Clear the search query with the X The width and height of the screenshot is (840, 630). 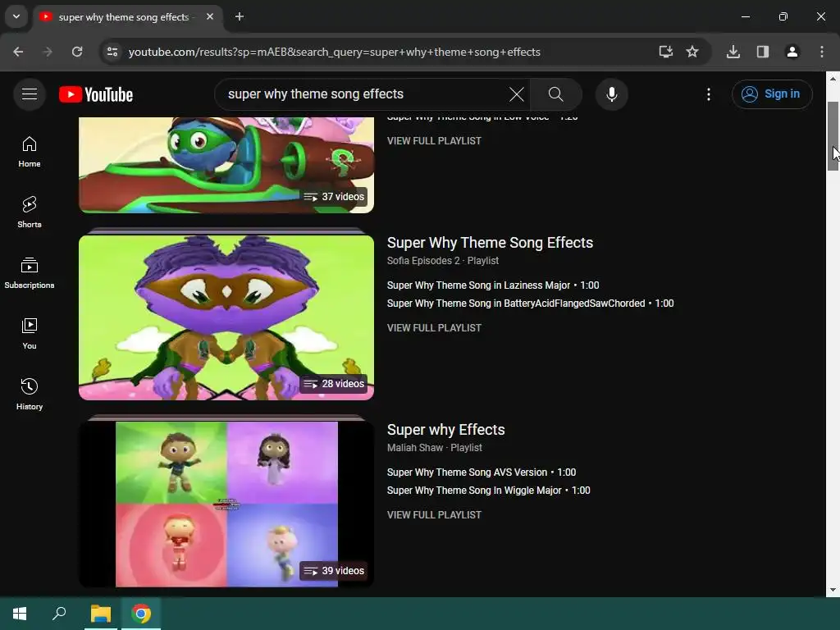pyautogui.click(x=517, y=94)
